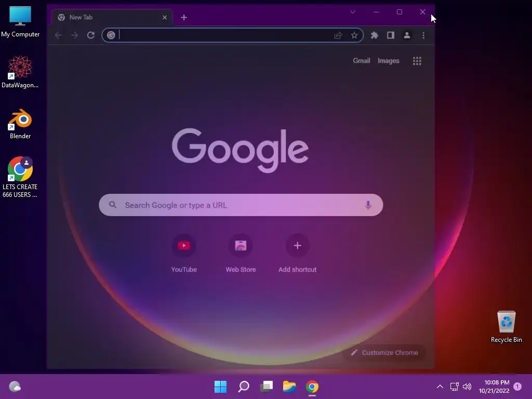The width and height of the screenshot is (532, 399).
Task: Bookmark this tab with the star icon
Action: click(x=354, y=35)
